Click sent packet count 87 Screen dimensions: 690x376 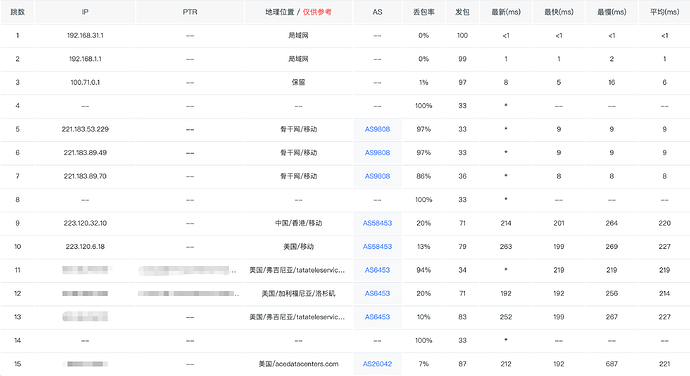[462, 364]
